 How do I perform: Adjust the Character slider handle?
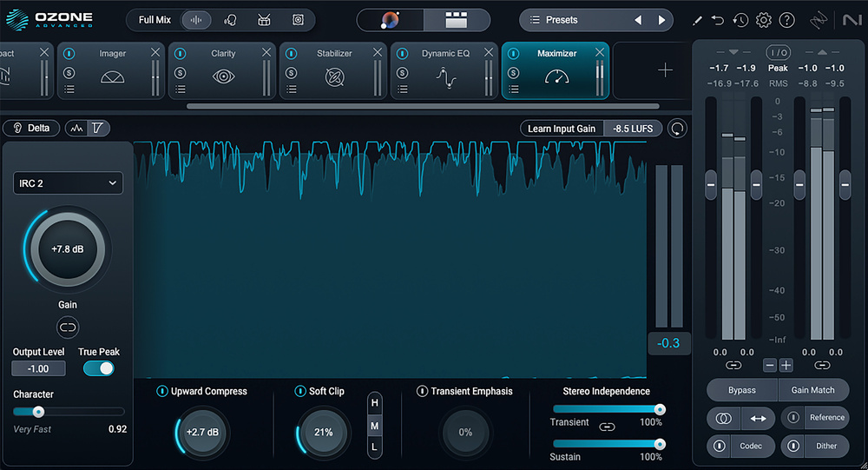pos(38,412)
